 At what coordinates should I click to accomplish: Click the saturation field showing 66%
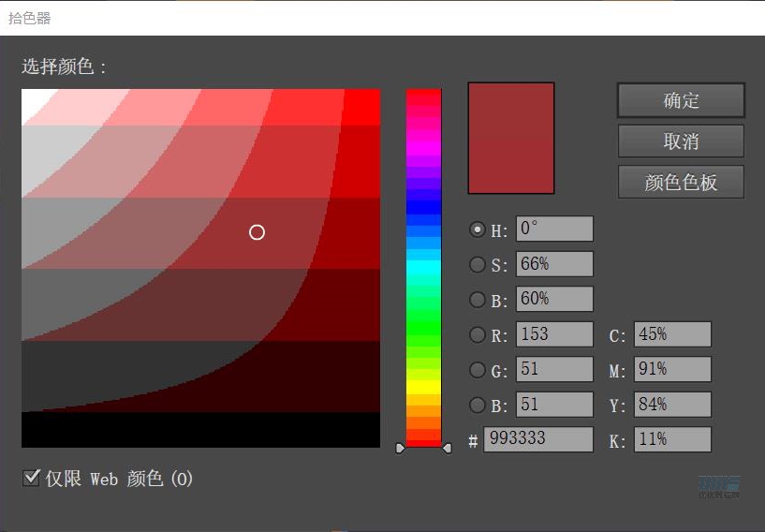tap(554, 264)
